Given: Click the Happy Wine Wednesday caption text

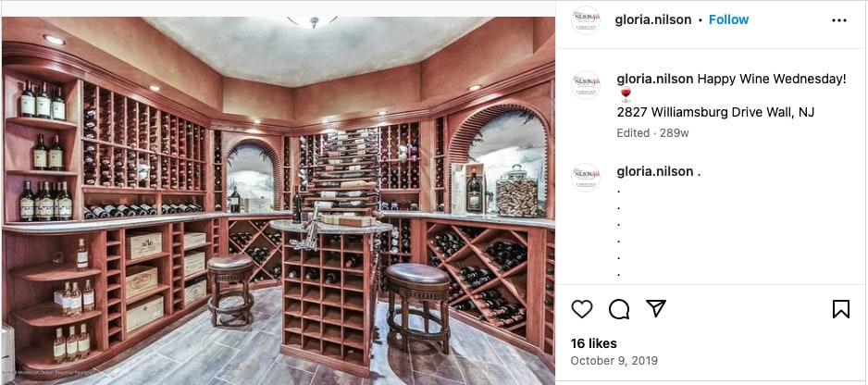Looking at the screenshot, I should [x=772, y=79].
